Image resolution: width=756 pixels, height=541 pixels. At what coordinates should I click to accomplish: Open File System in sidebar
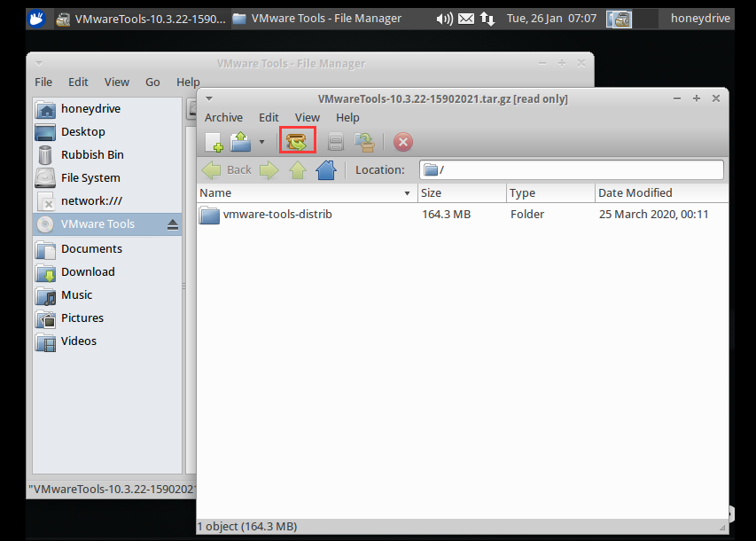tap(107, 178)
